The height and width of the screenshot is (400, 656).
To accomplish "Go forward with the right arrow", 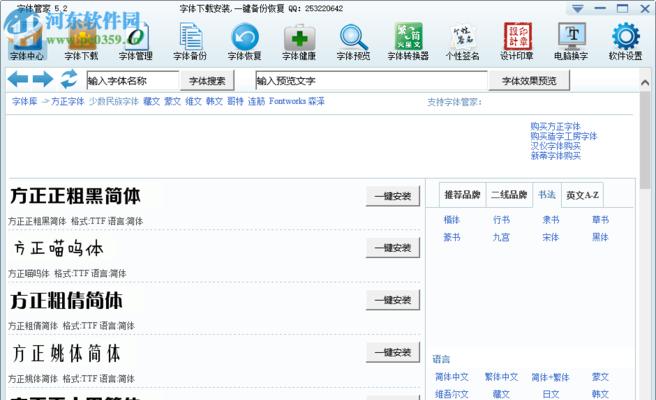I will point(43,79).
